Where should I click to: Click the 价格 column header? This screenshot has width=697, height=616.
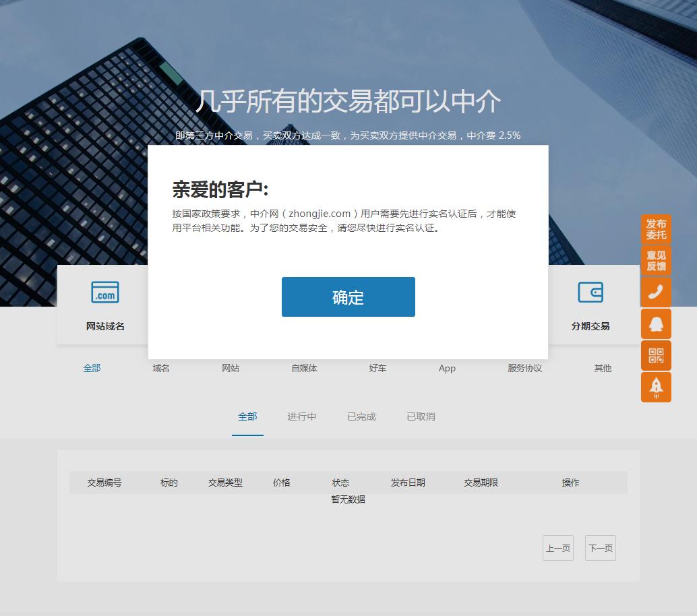point(281,483)
